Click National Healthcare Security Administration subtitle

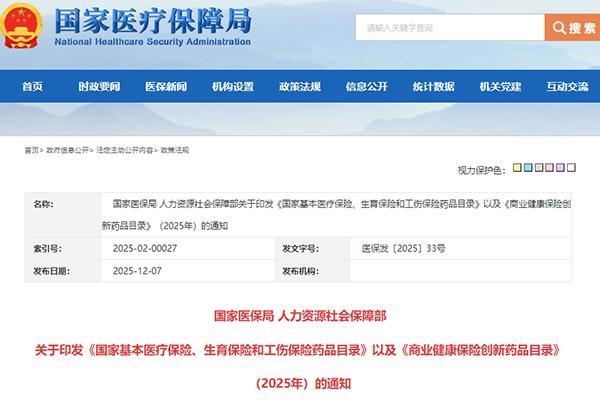point(153,42)
